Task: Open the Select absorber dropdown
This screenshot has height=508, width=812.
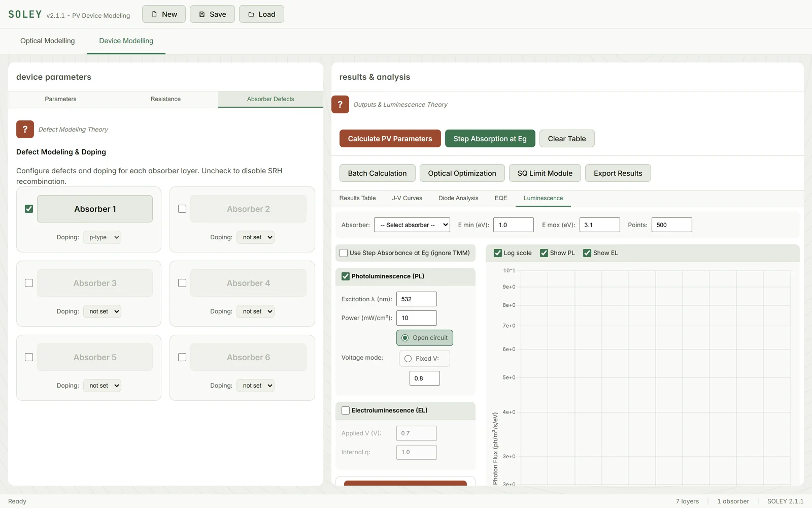Action: (x=412, y=225)
